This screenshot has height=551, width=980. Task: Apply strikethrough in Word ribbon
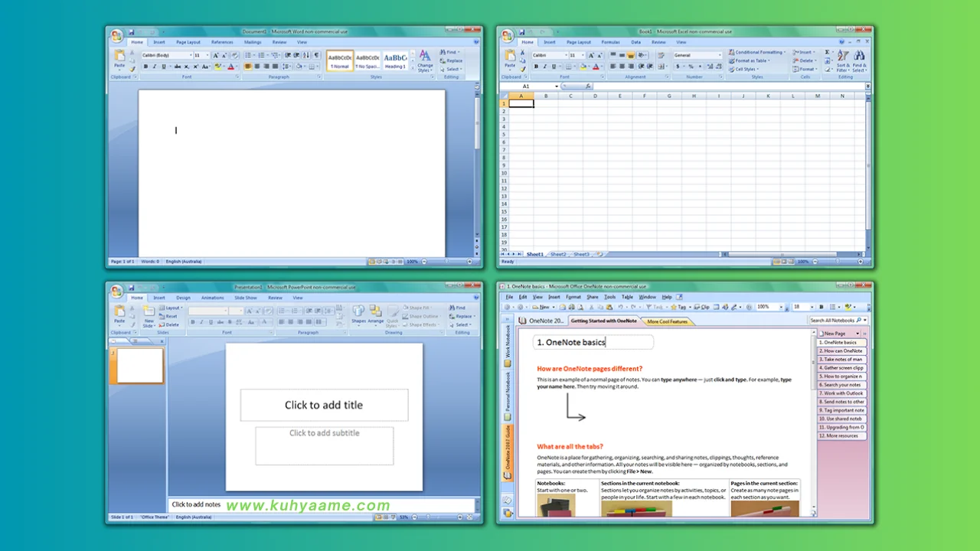coord(178,67)
